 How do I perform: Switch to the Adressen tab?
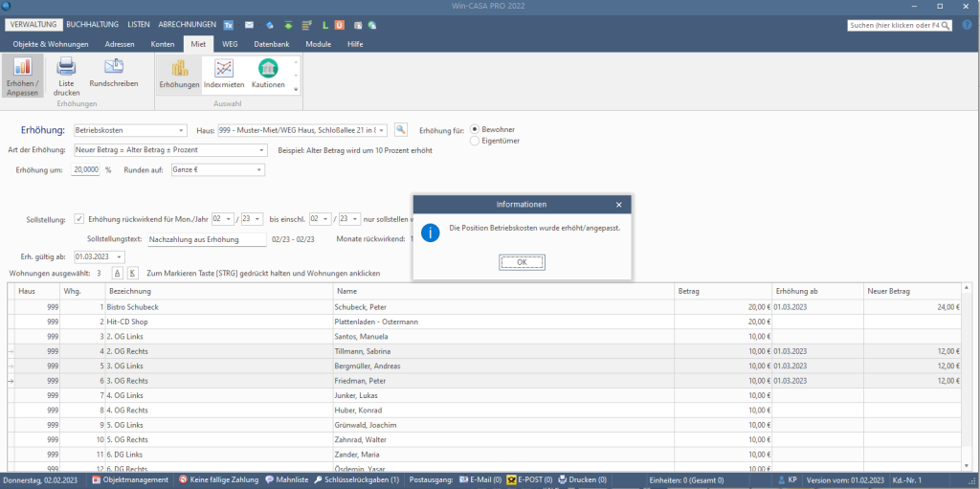[x=119, y=44]
